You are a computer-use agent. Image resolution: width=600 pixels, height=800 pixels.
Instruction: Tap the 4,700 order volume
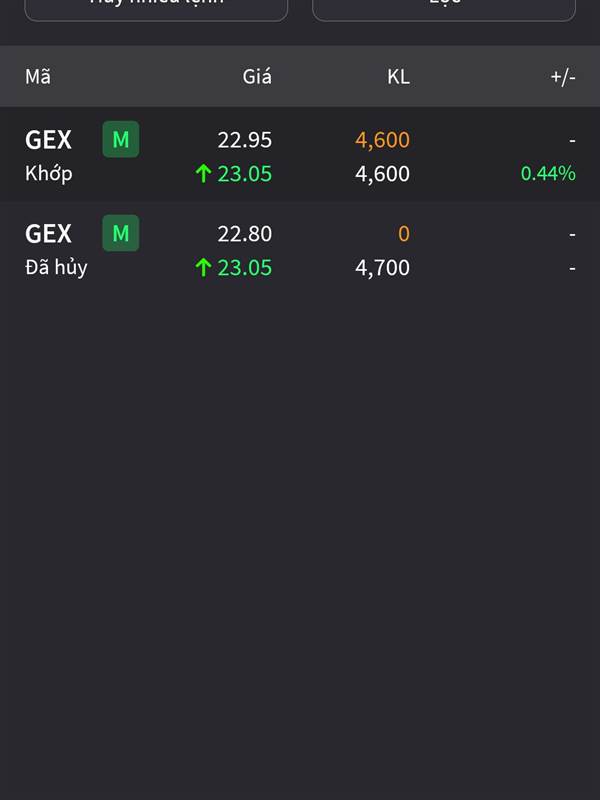pos(383,268)
